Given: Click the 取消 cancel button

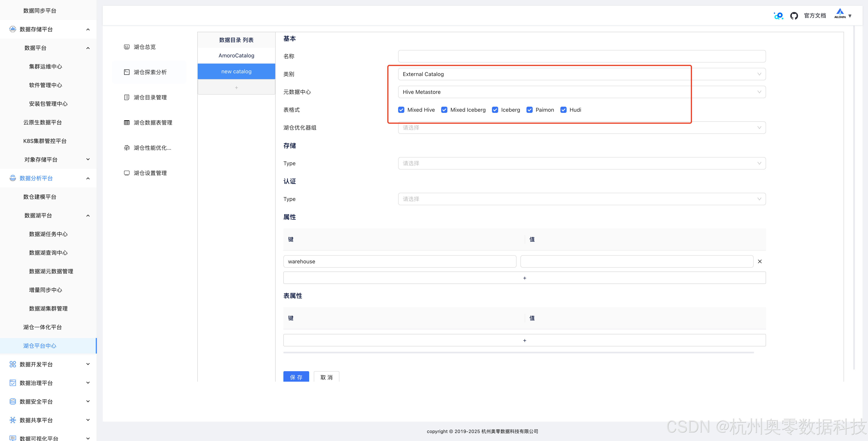Looking at the screenshot, I should [x=326, y=377].
